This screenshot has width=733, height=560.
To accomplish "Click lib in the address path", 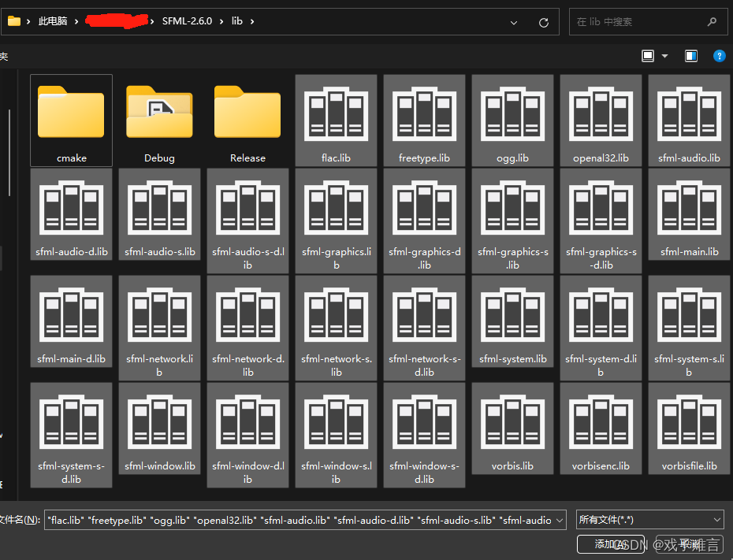I will [x=237, y=21].
